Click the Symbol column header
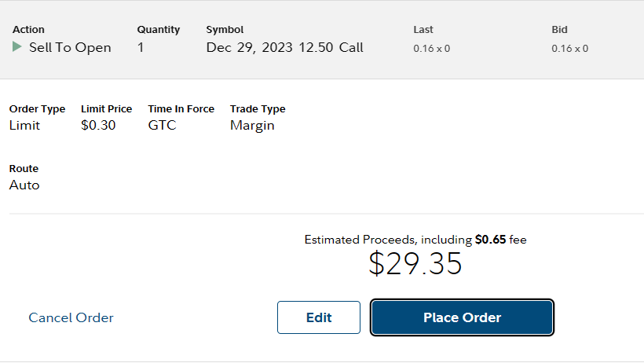 (x=225, y=30)
